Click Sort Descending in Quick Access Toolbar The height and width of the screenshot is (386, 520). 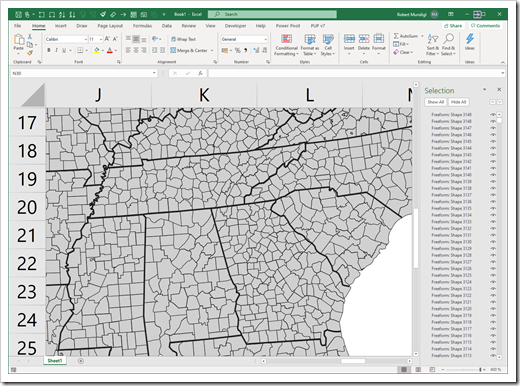(x=72, y=14)
